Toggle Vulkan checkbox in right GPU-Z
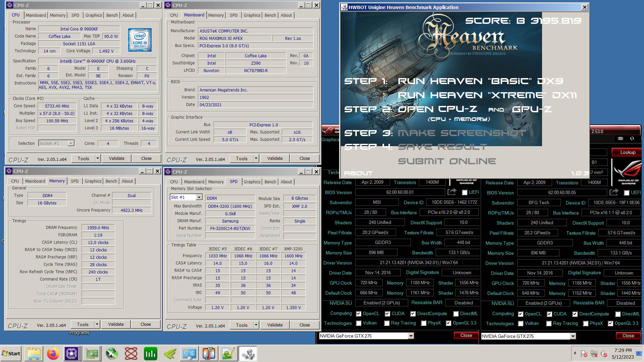644x362 pixels. 521,323
